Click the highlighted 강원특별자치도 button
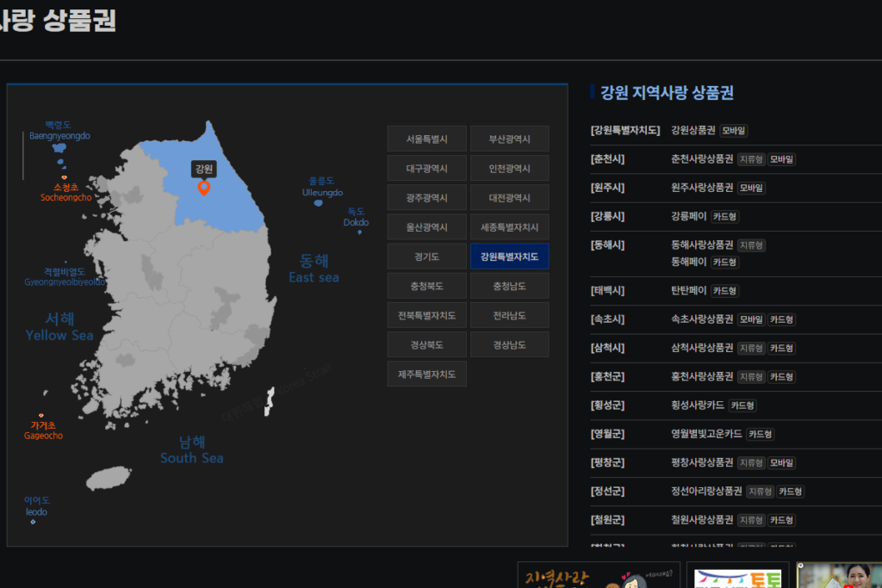Screen dimensions: 882x588 pos(510,256)
